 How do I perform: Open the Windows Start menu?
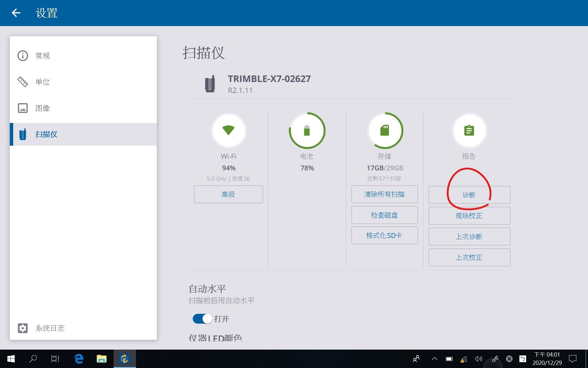pos(11,359)
